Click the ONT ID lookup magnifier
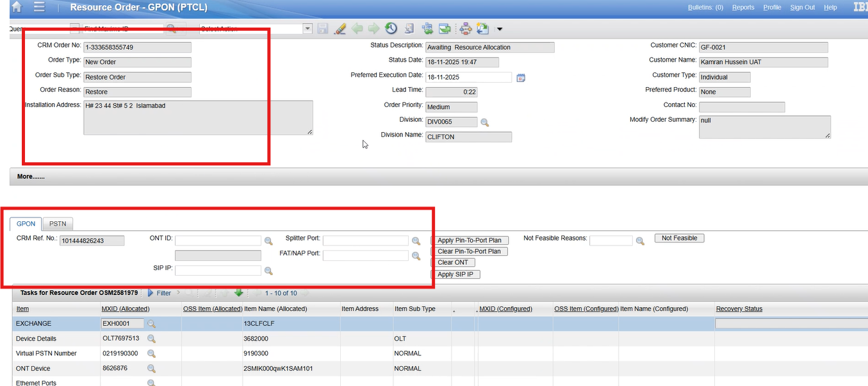Screen dimensions: 868x386 coord(268,241)
